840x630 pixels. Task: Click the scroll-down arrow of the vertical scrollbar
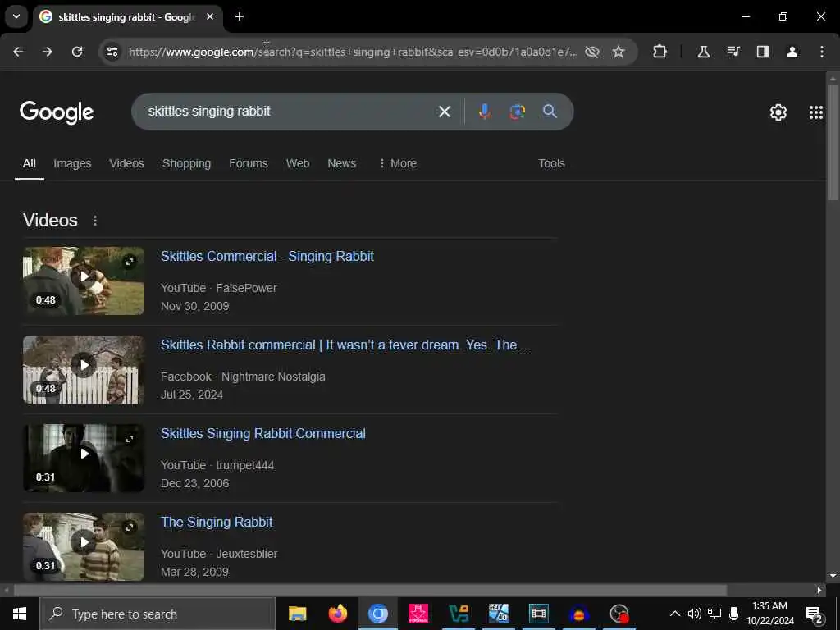point(833,576)
